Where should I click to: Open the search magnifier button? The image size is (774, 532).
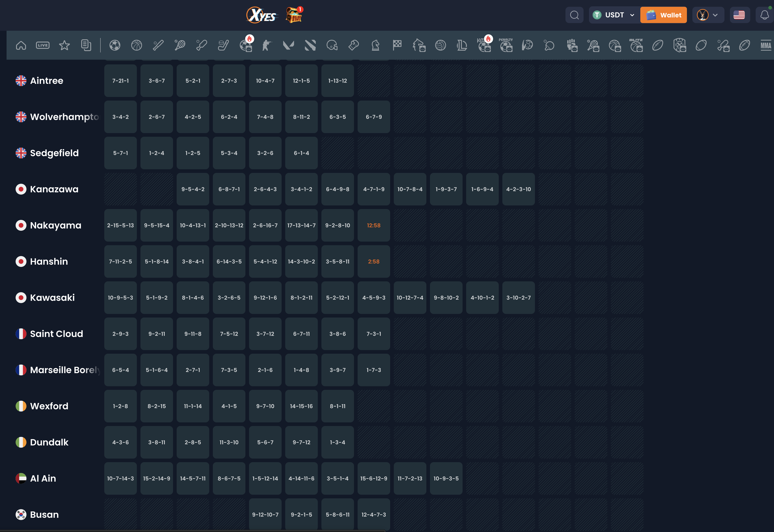[574, 15]
